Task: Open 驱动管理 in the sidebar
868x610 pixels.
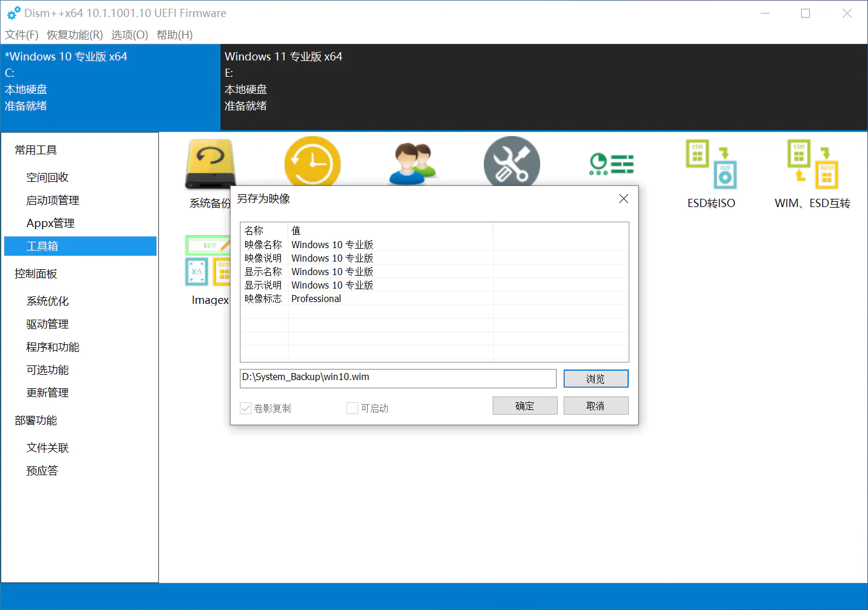Action: [48, 324]
